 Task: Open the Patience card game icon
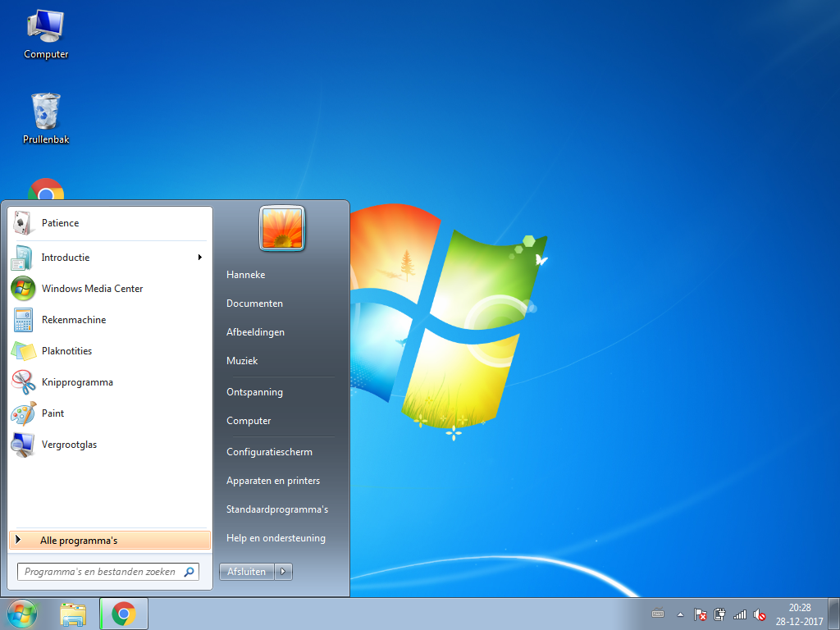point(23,223)
